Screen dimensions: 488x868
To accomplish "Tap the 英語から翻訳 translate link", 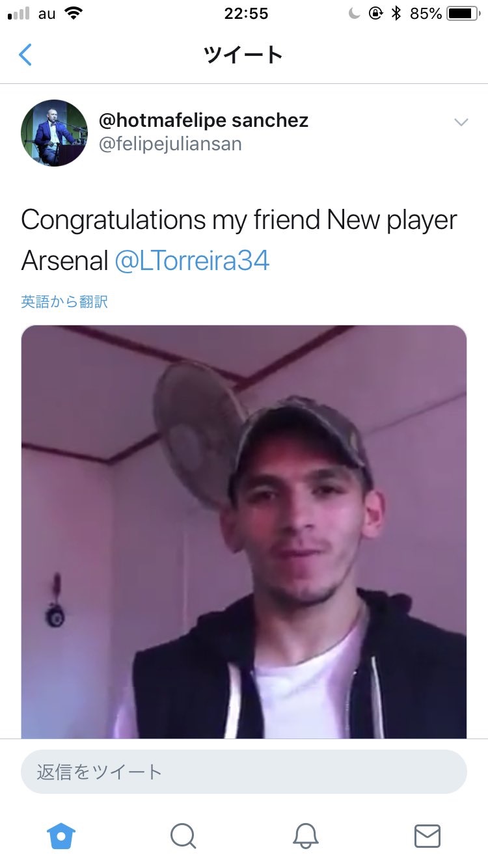I will click(x=64, y=301).
